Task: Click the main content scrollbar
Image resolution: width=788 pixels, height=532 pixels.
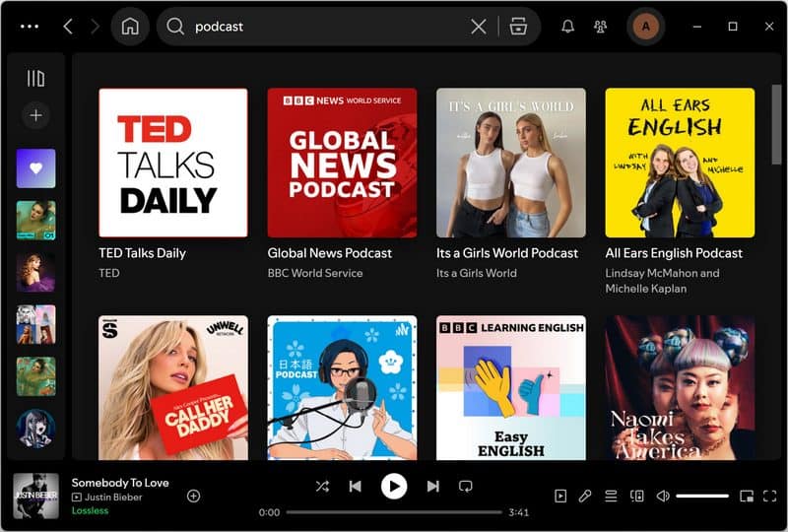Action: pyautogui.click(x=776, y=124)
